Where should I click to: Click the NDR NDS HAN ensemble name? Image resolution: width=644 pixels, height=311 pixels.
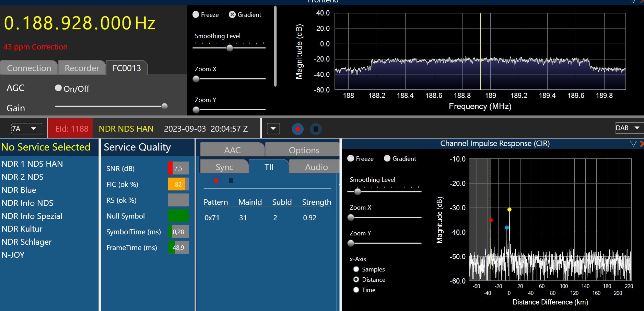click(126, 129)
